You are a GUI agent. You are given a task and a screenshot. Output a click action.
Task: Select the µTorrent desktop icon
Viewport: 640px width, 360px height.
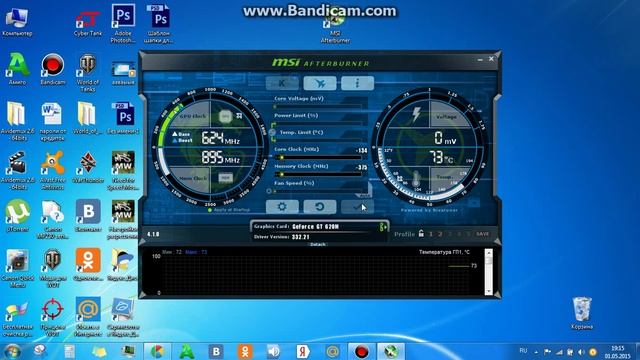click(17, 216)
